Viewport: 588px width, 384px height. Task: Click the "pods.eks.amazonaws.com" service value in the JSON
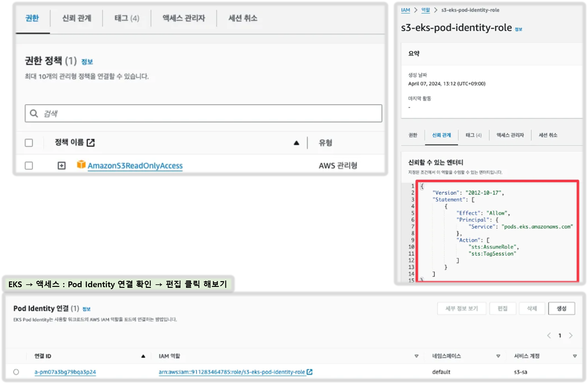coord(537,227)
